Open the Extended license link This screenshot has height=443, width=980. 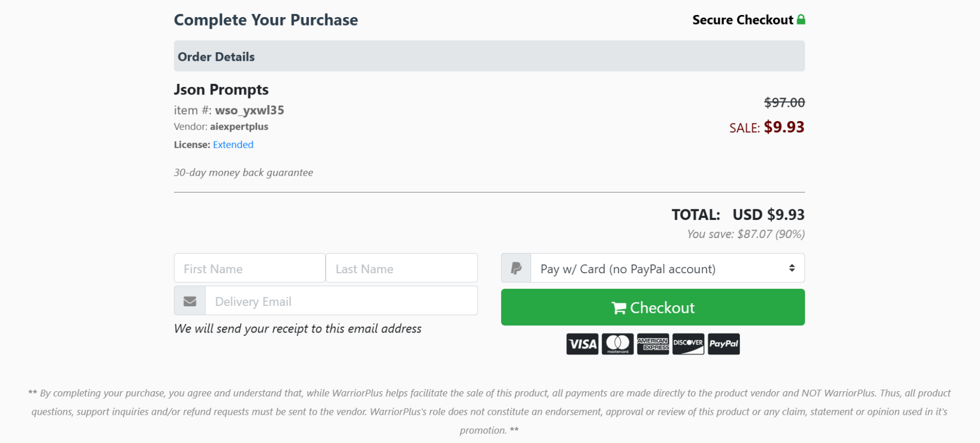tap(233, 145)
